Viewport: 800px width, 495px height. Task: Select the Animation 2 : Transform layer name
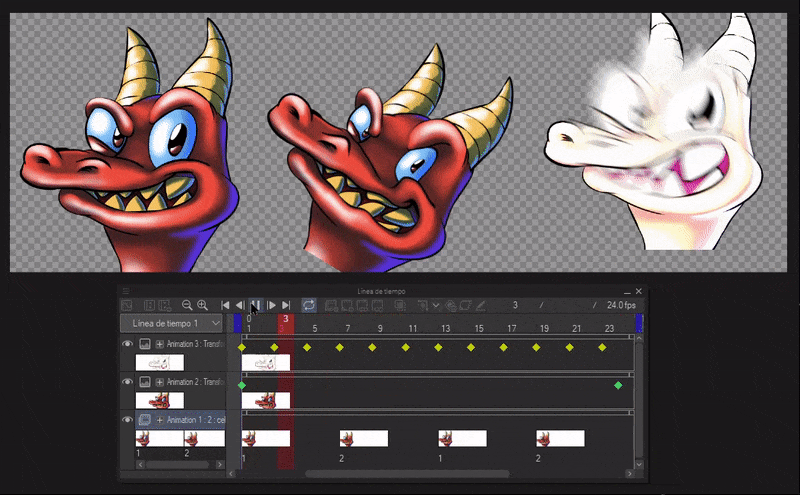(x=196, y=382)
